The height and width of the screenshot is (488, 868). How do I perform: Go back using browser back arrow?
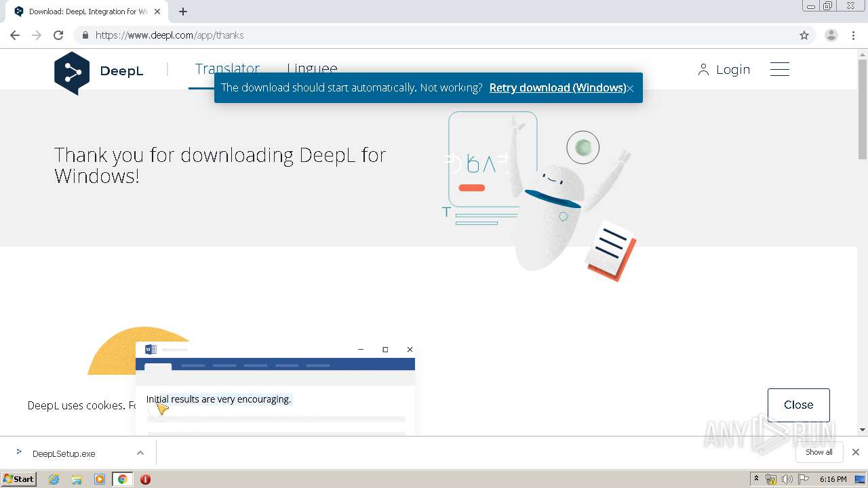(x=15, y=35)
